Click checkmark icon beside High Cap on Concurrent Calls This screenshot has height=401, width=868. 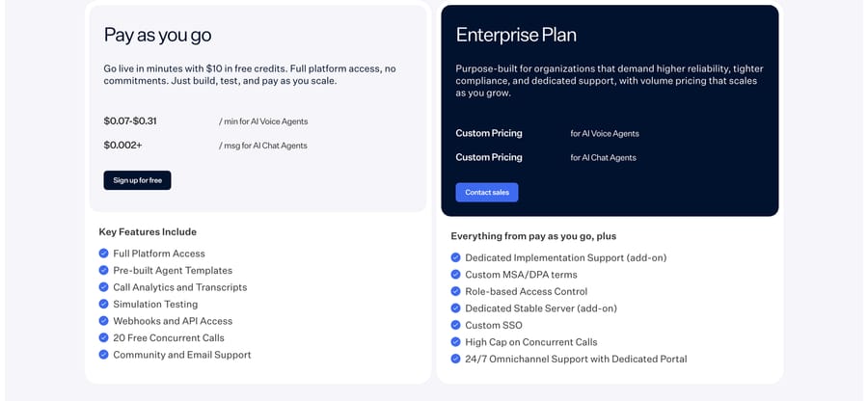coord(455,342)
